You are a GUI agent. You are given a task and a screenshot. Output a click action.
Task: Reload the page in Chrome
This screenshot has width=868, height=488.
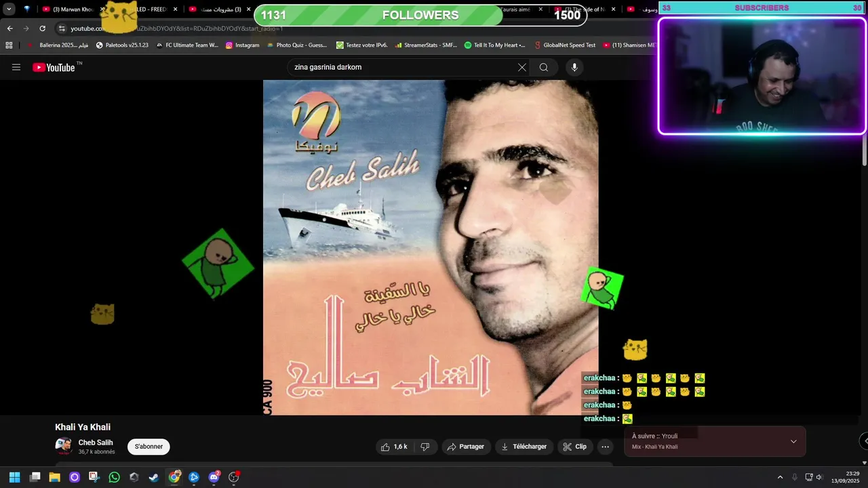click(42, 28)
